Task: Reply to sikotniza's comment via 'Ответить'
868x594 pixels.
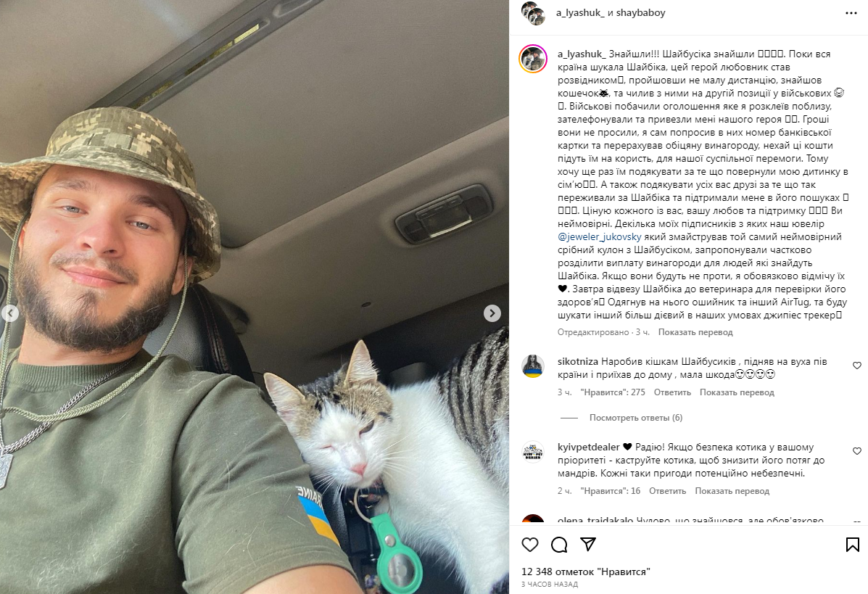Action: [672, 392]
